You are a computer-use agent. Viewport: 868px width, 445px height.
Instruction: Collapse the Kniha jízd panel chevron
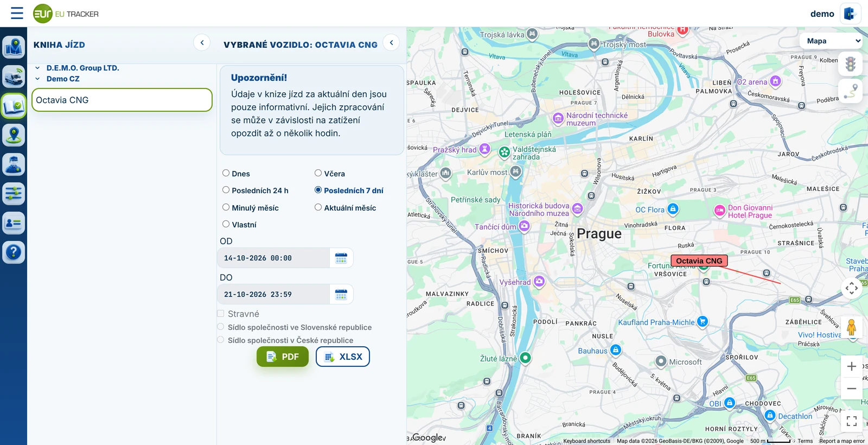202,42
